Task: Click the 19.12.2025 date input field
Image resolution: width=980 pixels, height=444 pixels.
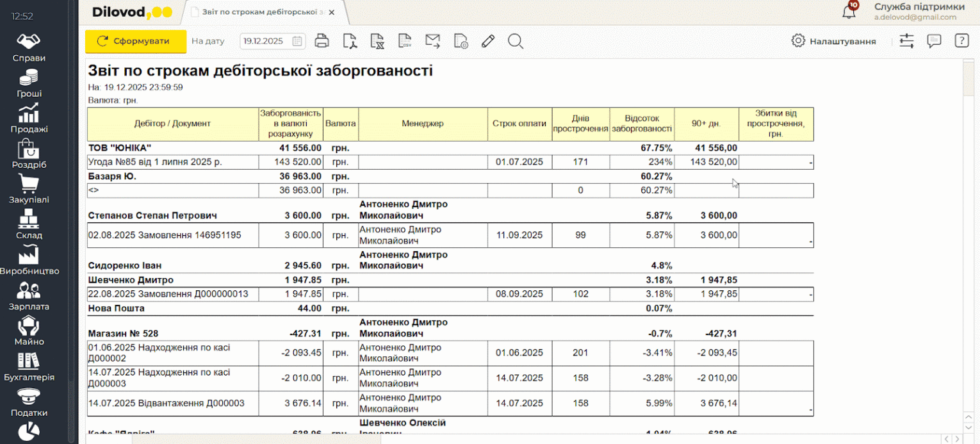Action: click(x=264, y=41)
